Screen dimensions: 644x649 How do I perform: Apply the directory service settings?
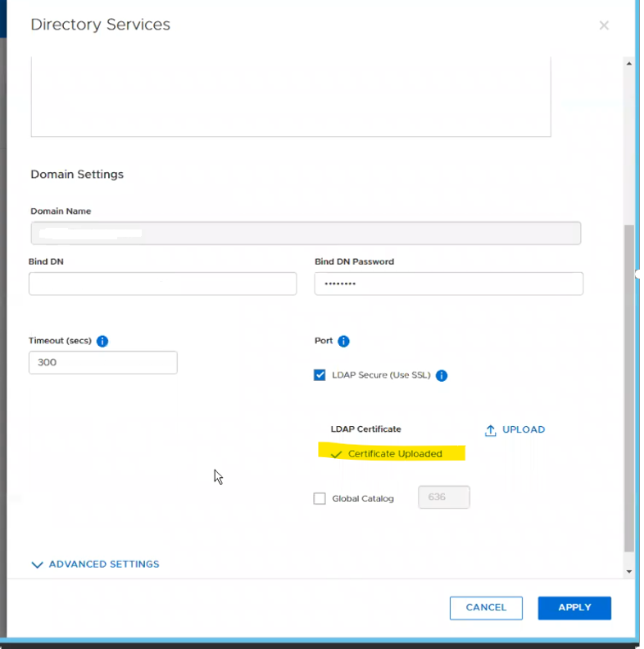click(x=574, y=607)
